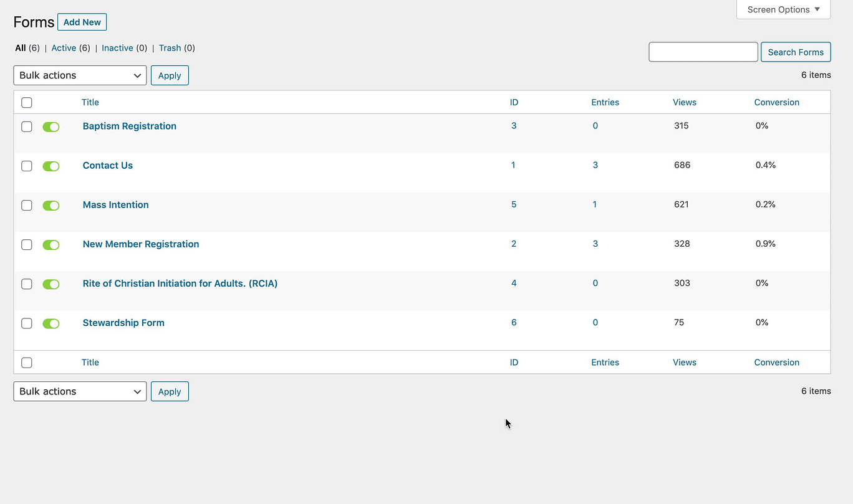
Task: Open the top Bulk actions dropdown
Action: [80, 75]
